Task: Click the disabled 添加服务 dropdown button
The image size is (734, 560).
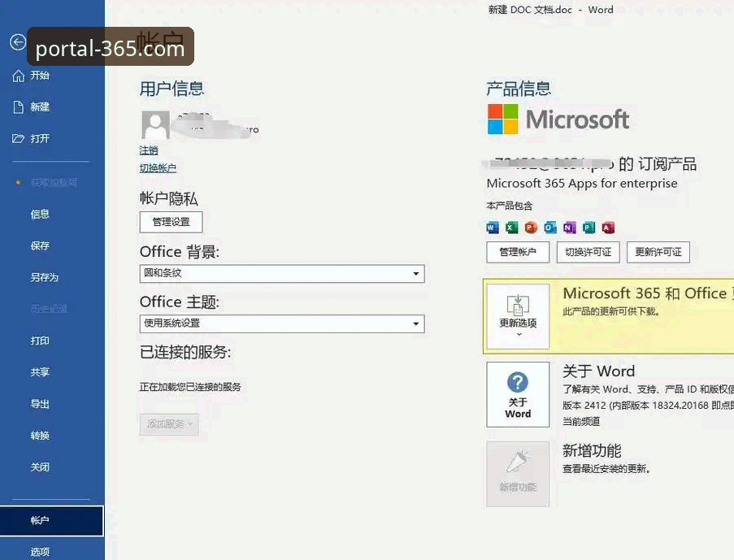Action: pyautogui.click(x=169, y=424)
